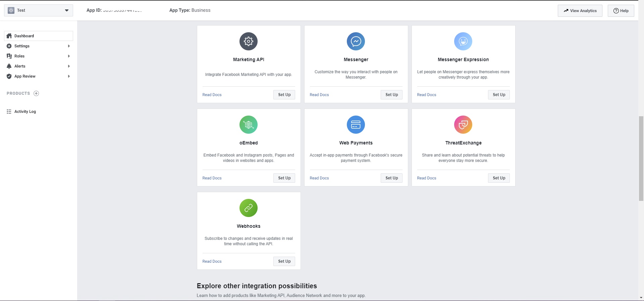Click the Messenger chat bubble icon

click(356, 41)
